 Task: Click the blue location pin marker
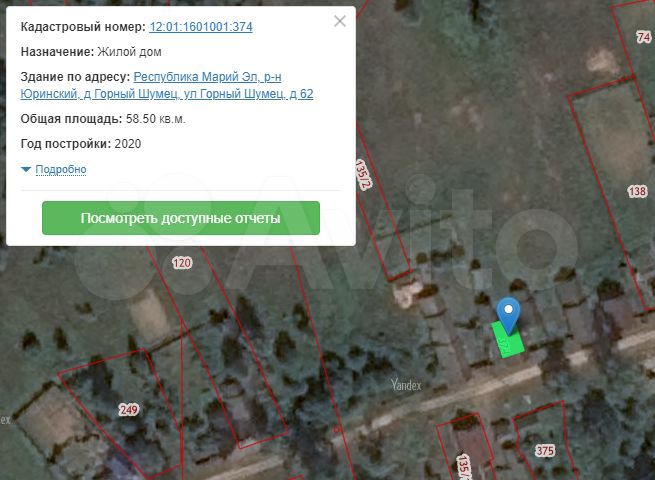pyautogui.click(x=509, y=313)
